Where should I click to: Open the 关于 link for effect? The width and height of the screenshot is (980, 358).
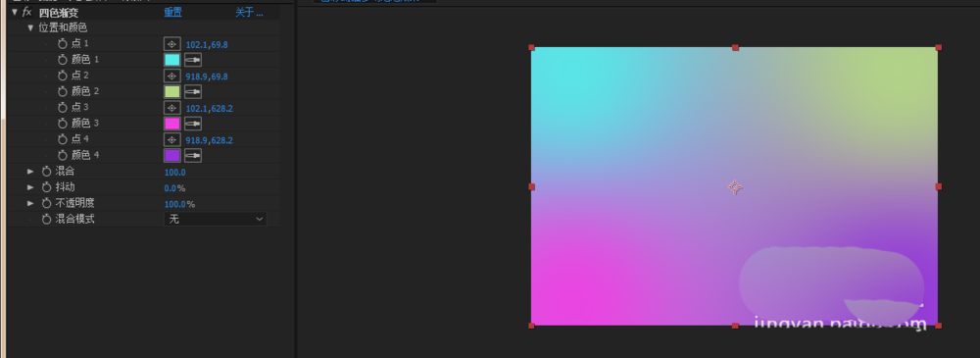pos(249,12)
